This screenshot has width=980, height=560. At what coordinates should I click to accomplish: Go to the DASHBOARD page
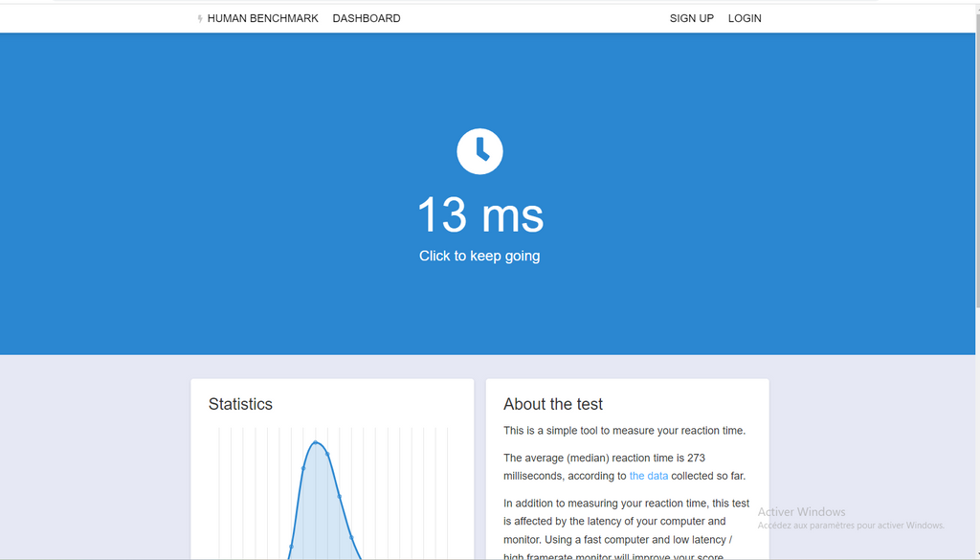(x=367, y=18)
